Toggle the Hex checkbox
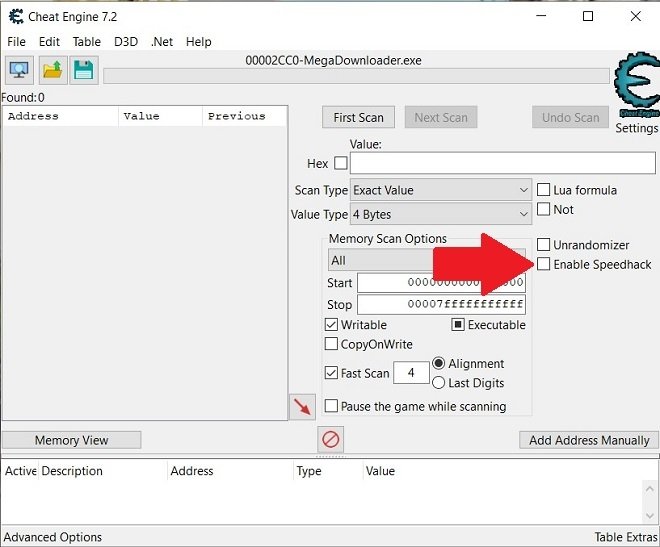 341,163
